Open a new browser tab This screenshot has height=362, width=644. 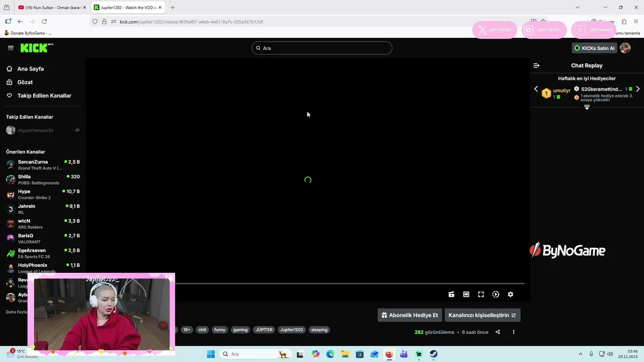coord(173,8)
